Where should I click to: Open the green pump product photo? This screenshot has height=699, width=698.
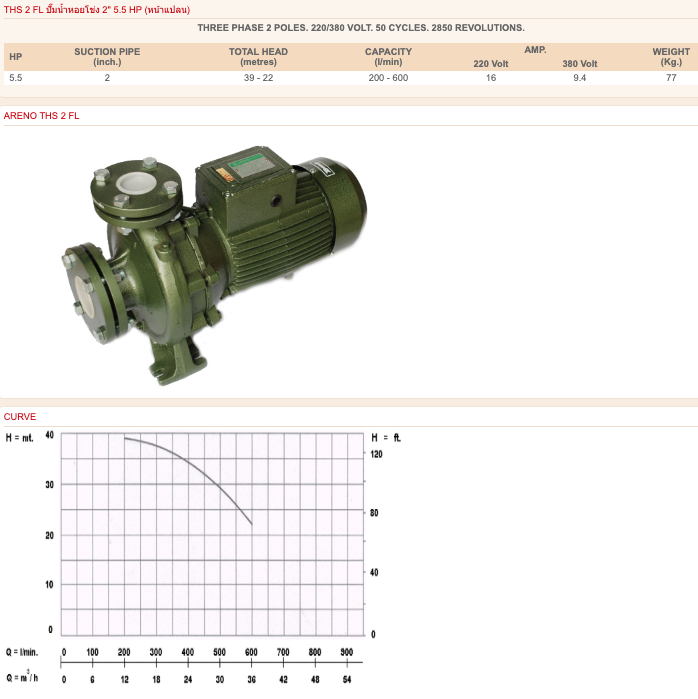tap(214, 265)
